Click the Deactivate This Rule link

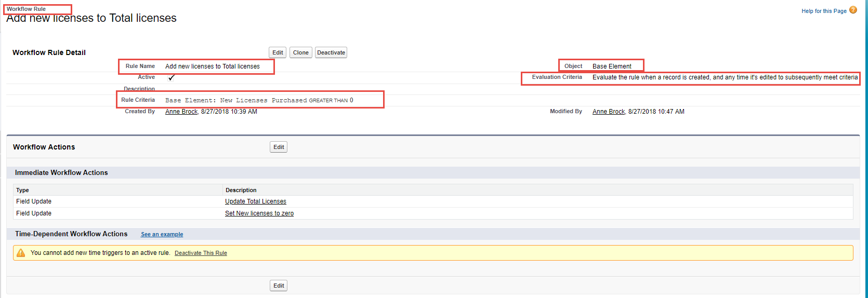tap(201, 253)
